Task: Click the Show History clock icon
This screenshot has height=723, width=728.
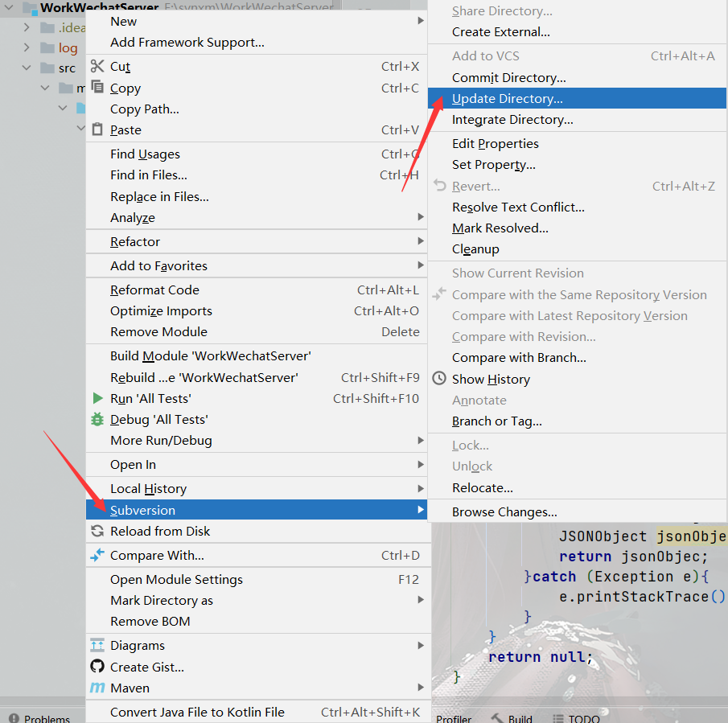Action: click(439, 378)
